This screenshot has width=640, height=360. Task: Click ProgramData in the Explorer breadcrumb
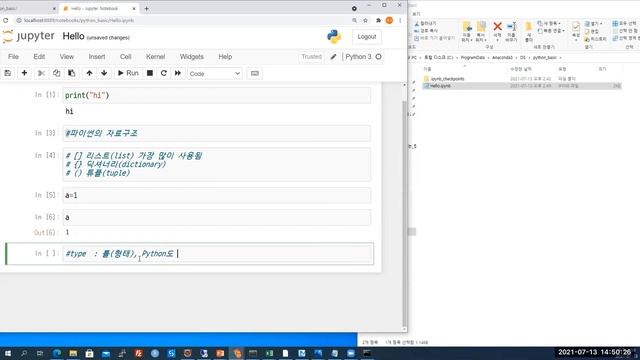click(x=473, y=58)
